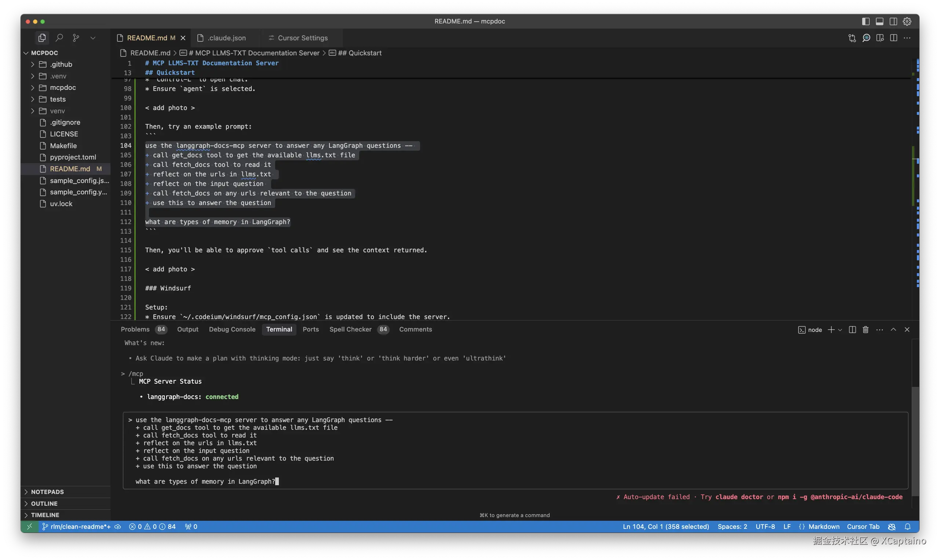
Task: Open Cursor settings gear in title bar
Action: pos(907,22)
